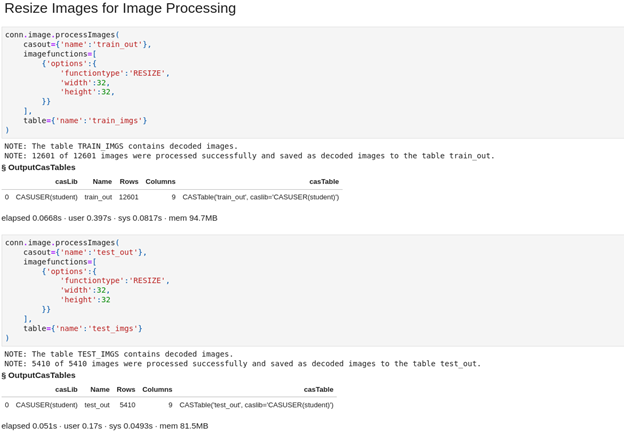Screen dimensions: 624x435
Task: Click the TEST_IMGS decoded images note
Action: 119,354
